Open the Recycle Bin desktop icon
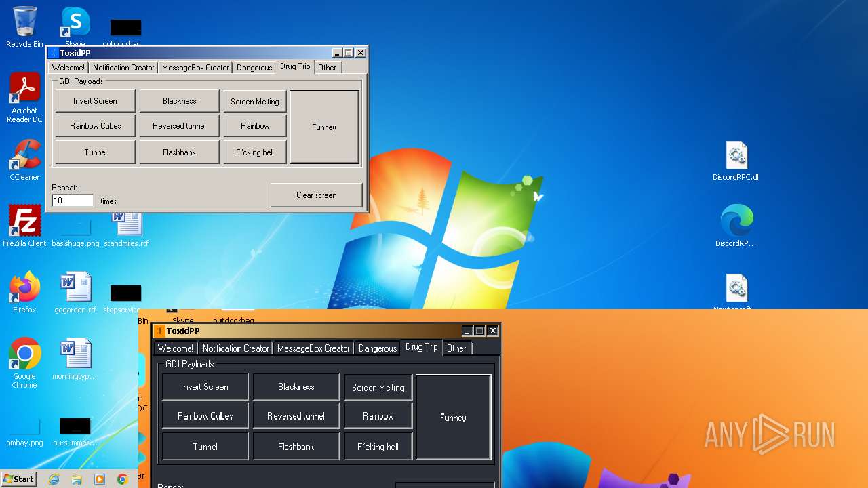The width and height of the screenshot is (868, 488). 24,27
